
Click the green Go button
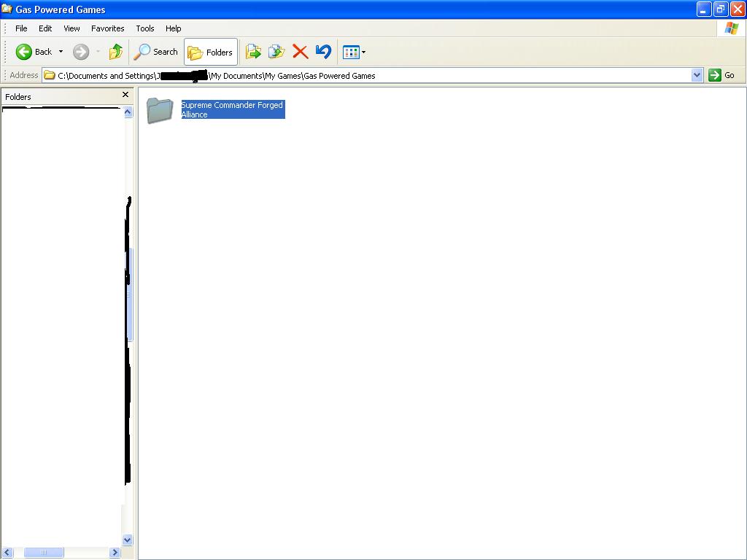[721, 75]
